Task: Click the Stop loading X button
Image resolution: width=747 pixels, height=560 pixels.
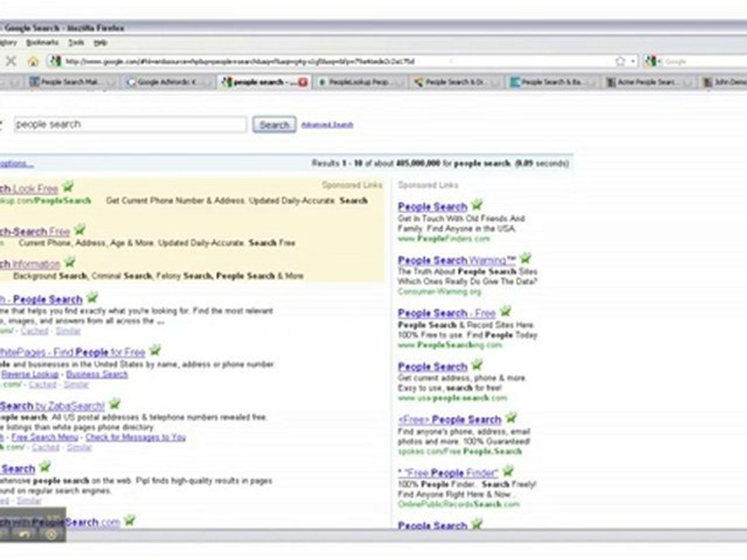Action: [10, 61]
